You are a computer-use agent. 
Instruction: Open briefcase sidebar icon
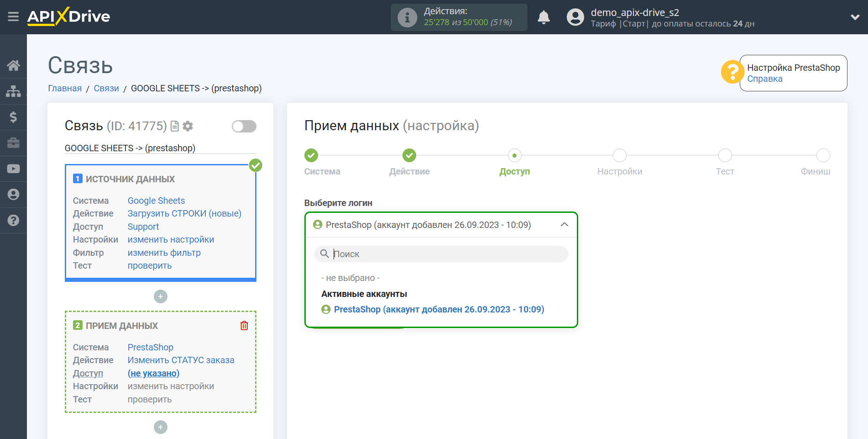(13, 143)
